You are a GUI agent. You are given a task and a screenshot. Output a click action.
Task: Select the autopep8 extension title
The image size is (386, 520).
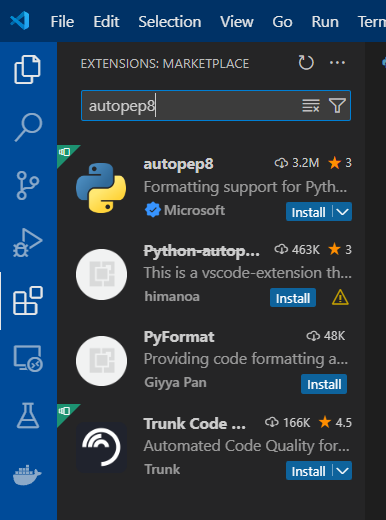click(178, 164)
